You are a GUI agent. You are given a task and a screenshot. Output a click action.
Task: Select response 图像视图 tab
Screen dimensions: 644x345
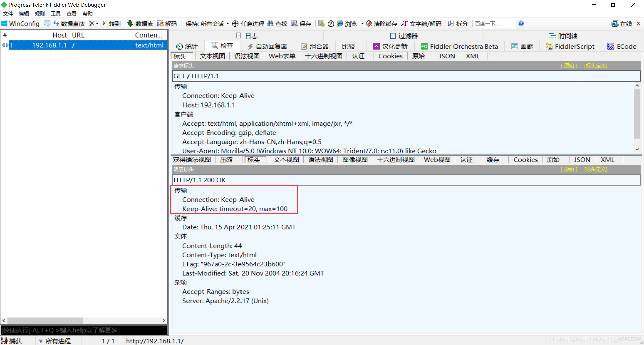(x=355, y=160)
